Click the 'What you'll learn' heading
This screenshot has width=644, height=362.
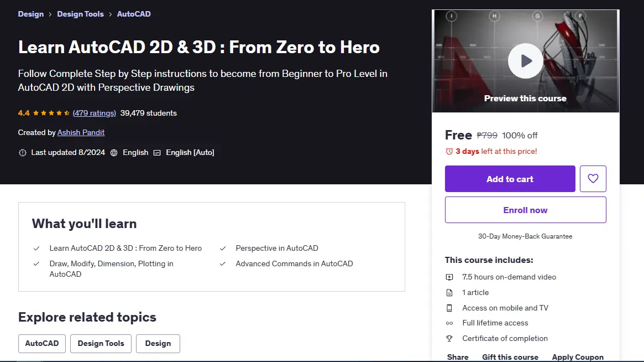(x=84, y=224)
